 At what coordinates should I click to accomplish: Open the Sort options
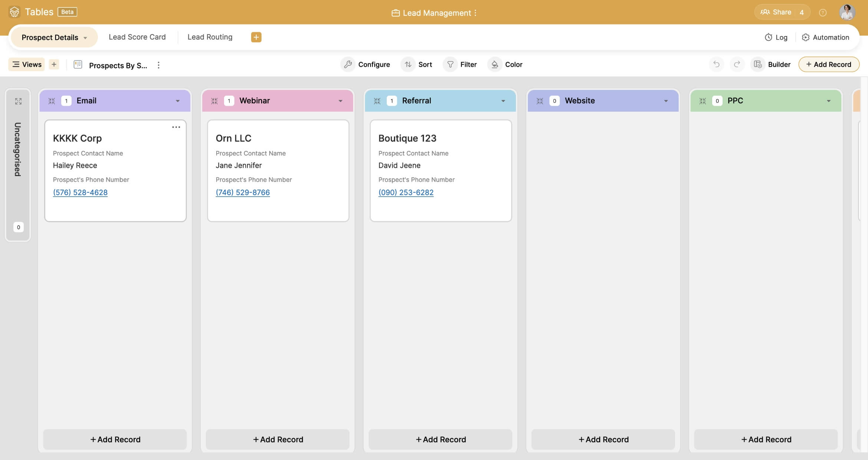(x=417, y=64)
